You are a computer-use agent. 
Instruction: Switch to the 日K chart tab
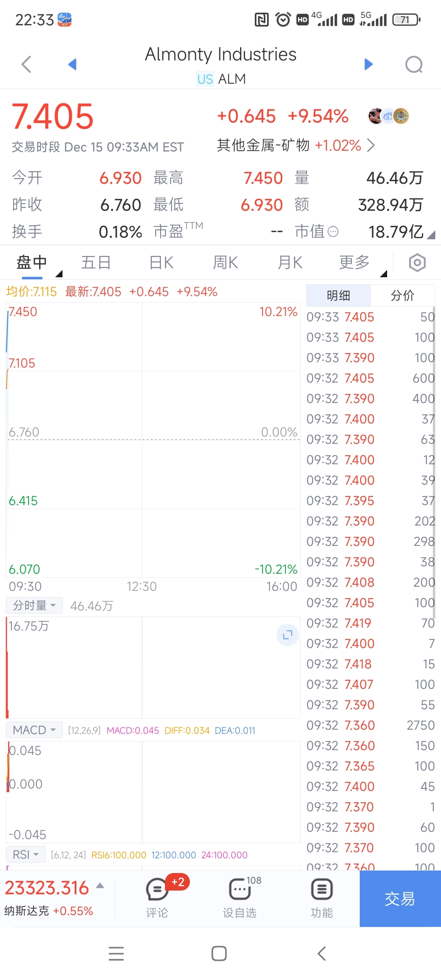click(161, 263)
